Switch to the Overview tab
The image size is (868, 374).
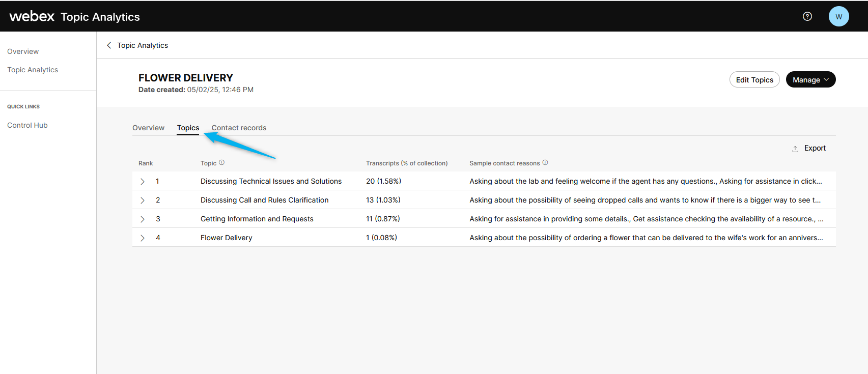coord(148,128)
